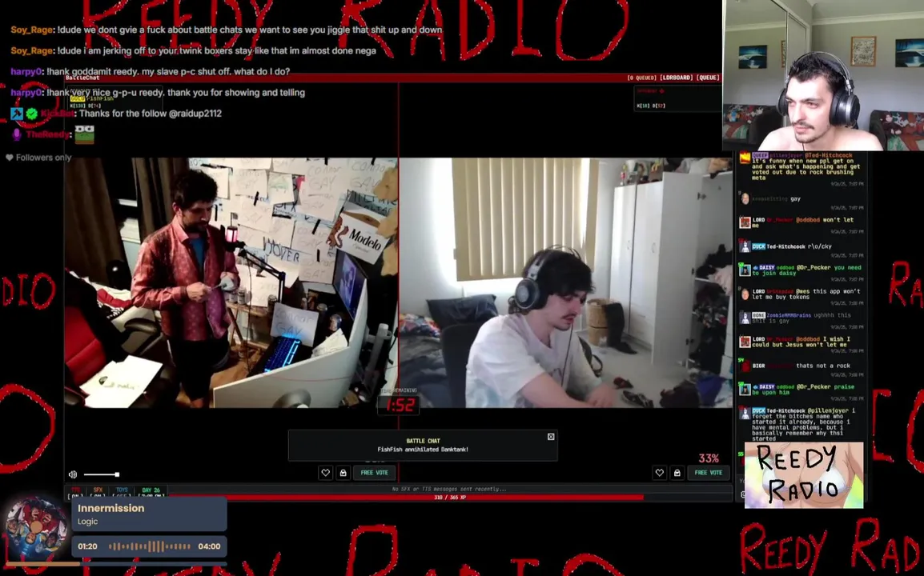Click the DAY 26 status entry
This screenshot has width=924, height=576.
(151, 493)
